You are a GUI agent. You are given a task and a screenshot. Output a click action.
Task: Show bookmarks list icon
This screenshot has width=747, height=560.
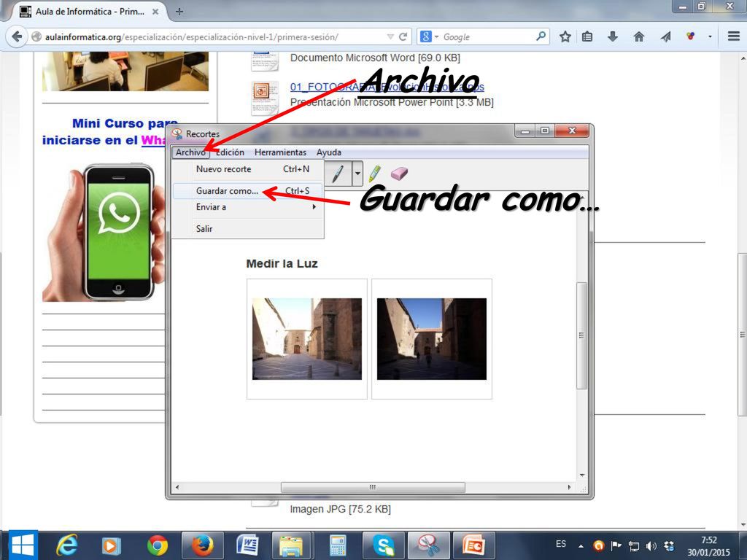pyautogui.click(x=587, y=36)
